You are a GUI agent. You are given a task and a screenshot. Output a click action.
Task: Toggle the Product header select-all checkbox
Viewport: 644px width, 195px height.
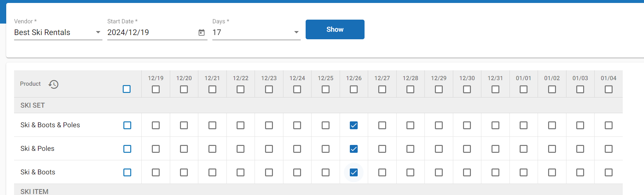pyautogui.click(x=127, y=89)
